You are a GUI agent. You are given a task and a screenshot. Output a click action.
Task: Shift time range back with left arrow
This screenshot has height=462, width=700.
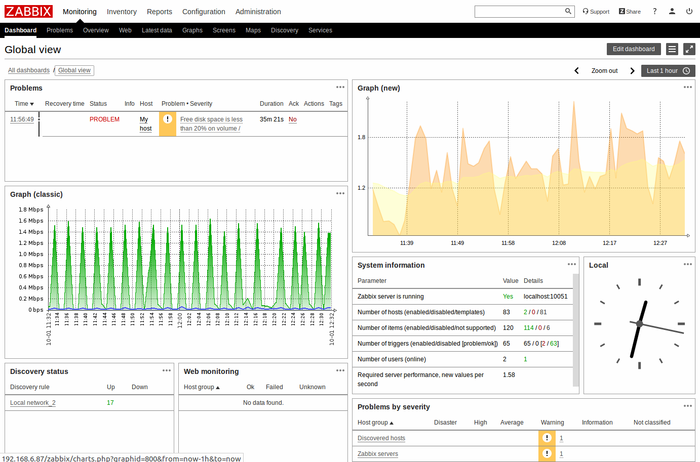pos(576,71)
